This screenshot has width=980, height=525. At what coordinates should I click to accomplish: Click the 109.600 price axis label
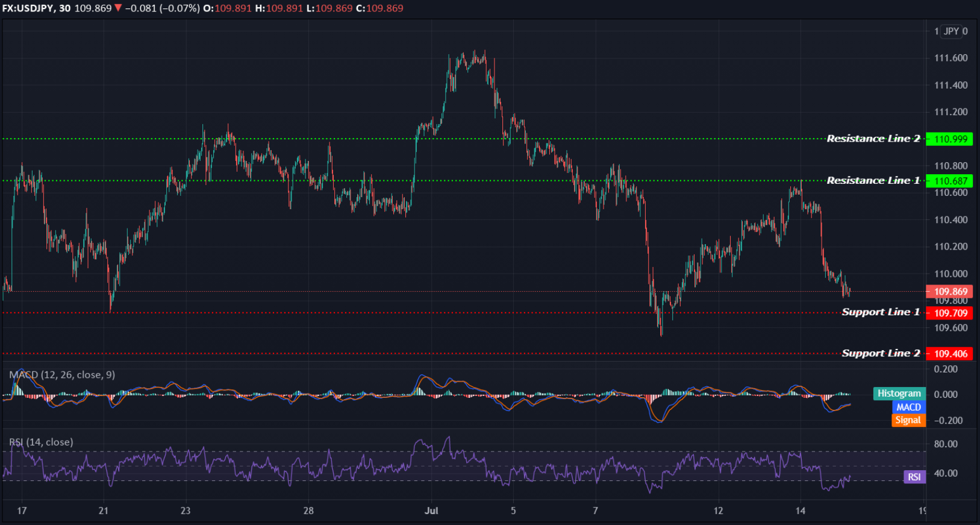950,328
